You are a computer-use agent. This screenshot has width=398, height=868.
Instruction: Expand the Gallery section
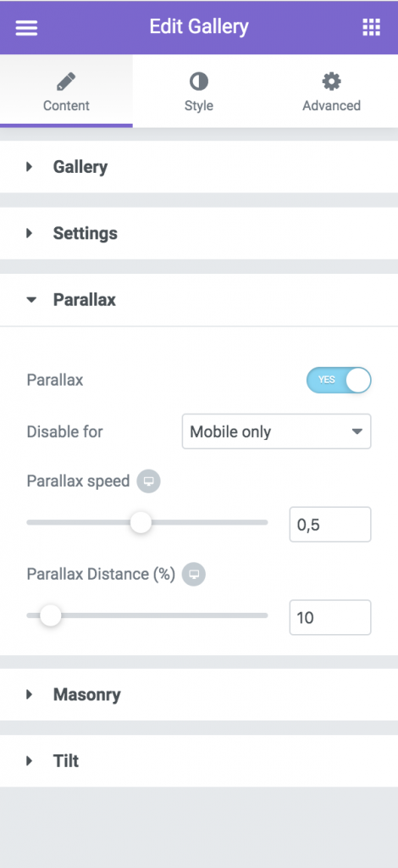pyautogui.click(x=199, y=167)
